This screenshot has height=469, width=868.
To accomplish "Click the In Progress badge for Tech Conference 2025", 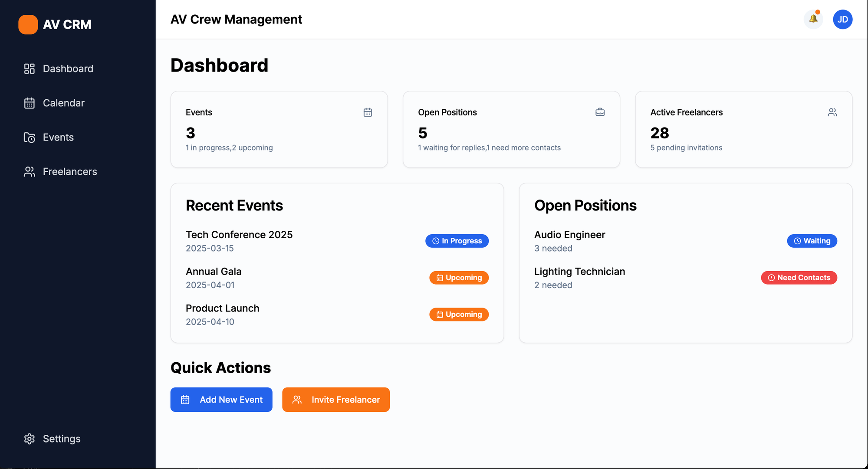I will pos(457,241).
